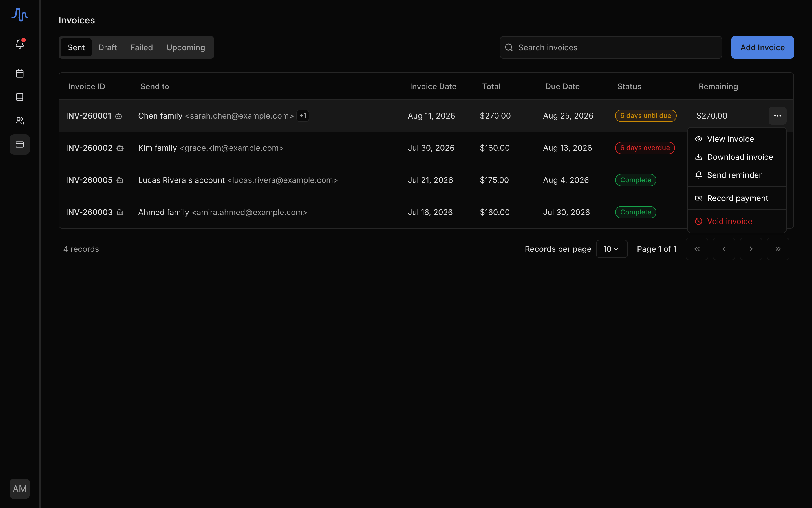
Task: Open invoice INV-260002
Action: [89, 148]
